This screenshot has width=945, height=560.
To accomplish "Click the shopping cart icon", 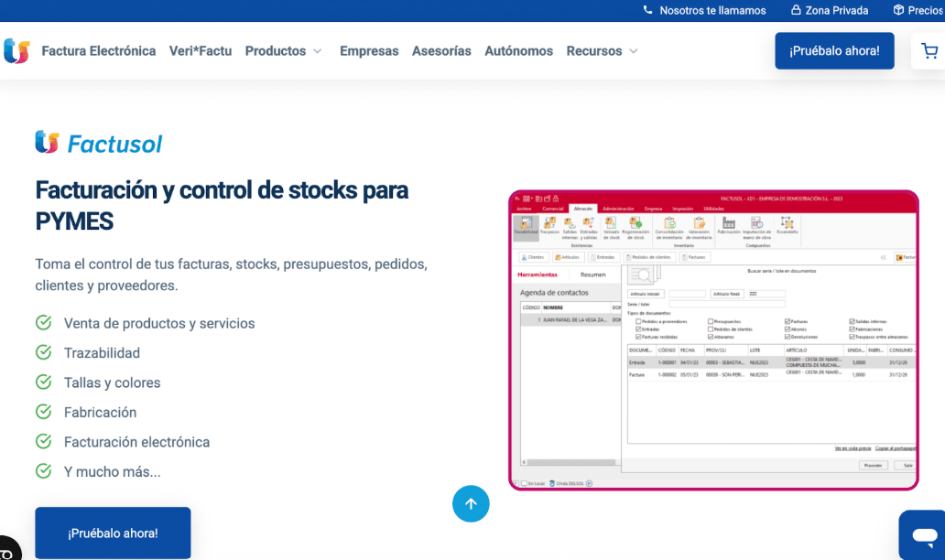I will pos(929,51).
